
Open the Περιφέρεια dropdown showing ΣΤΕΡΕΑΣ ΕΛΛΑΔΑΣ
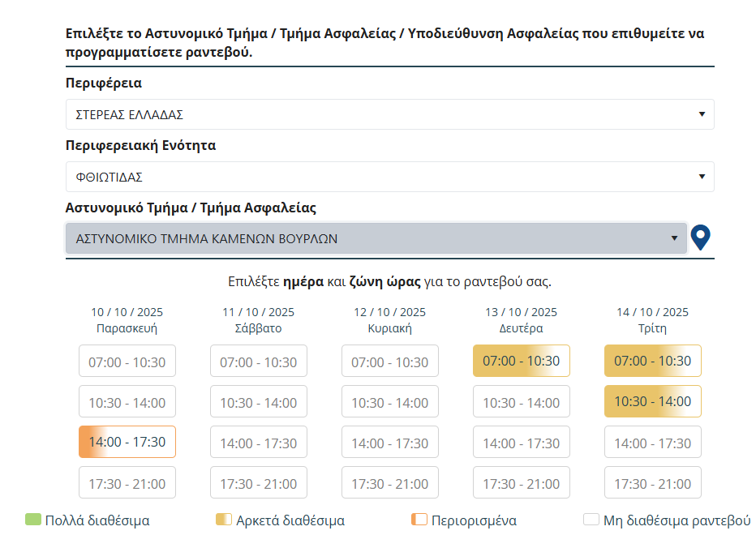click(389, 114)
